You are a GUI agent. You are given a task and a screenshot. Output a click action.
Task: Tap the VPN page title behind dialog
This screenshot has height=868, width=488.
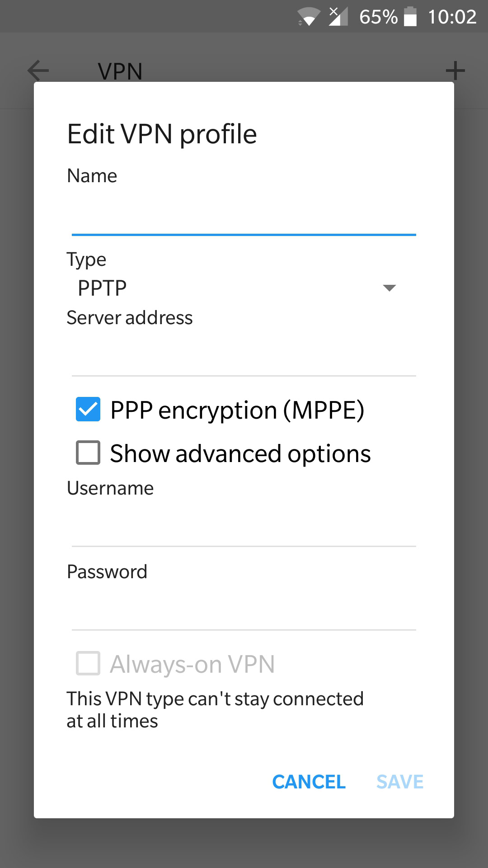120,71
